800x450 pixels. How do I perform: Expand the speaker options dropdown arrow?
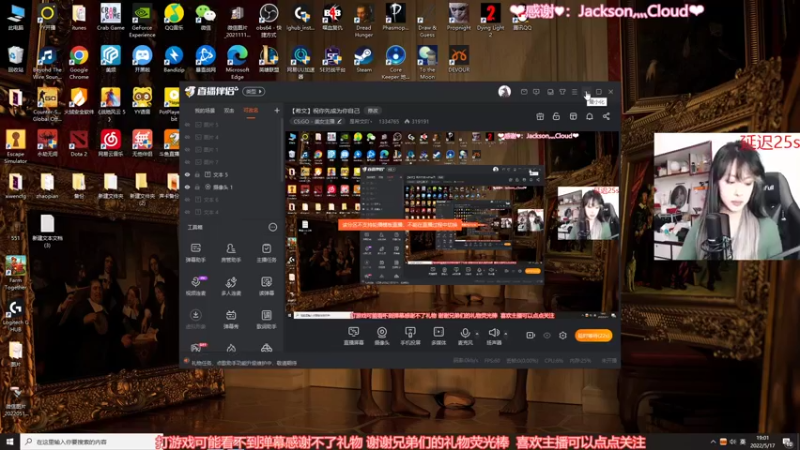[506, 334]
